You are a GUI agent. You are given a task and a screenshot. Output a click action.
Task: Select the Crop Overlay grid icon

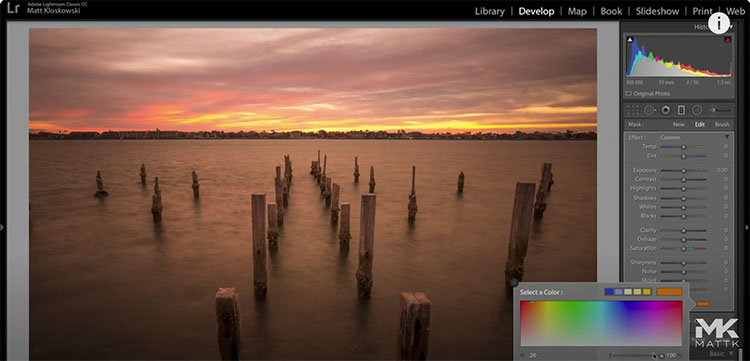tap(633, 110)
